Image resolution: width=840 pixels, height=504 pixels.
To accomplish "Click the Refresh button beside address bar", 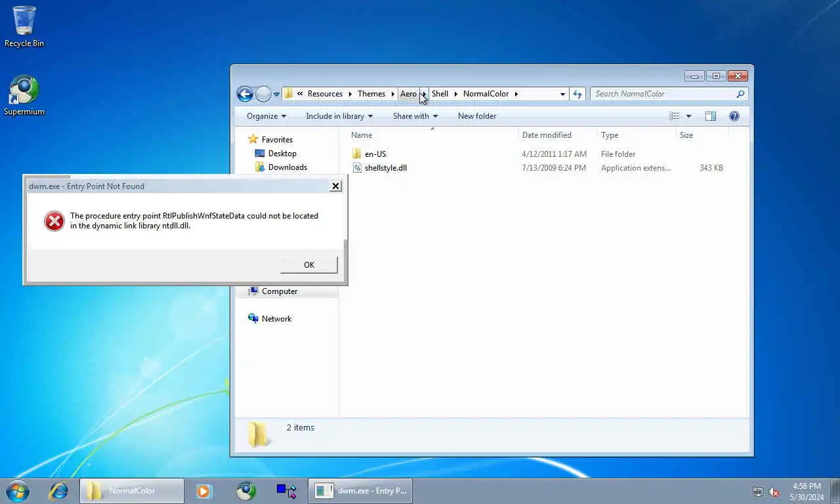I will point(577,94).
